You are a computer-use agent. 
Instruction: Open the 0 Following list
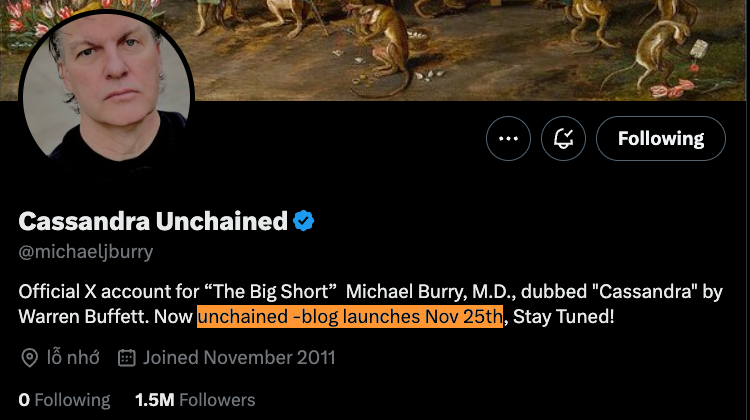point(64,400)
